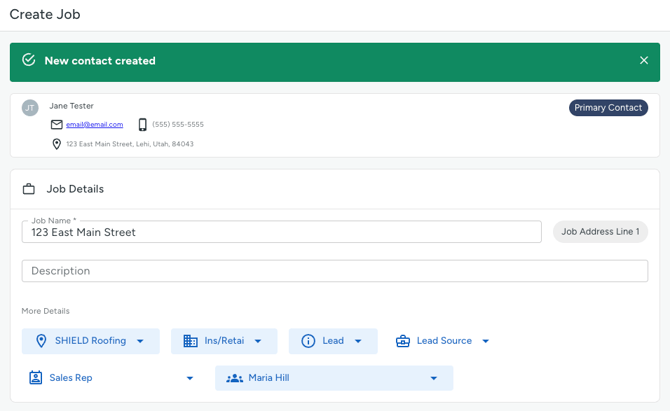Dismiss the New contact created banner
The width and height of the screenshot is (670, 411).
644,60
